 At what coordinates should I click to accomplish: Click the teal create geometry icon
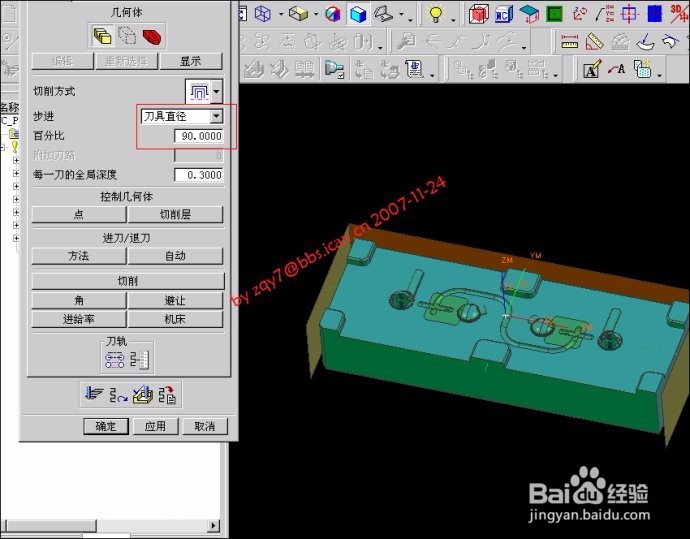pyautogui.click(x=529, y=14)
